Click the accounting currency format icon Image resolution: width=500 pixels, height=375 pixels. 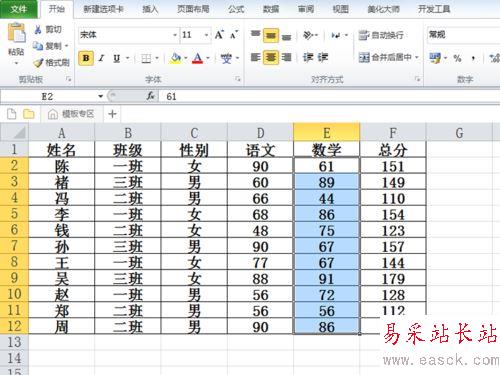click(435, 58)
